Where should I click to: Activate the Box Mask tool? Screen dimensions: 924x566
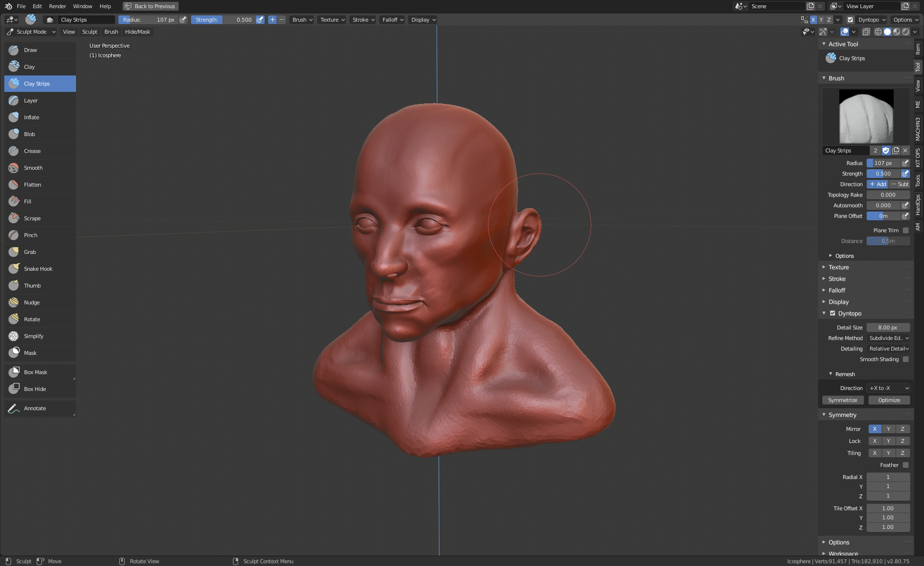point(36,372)
